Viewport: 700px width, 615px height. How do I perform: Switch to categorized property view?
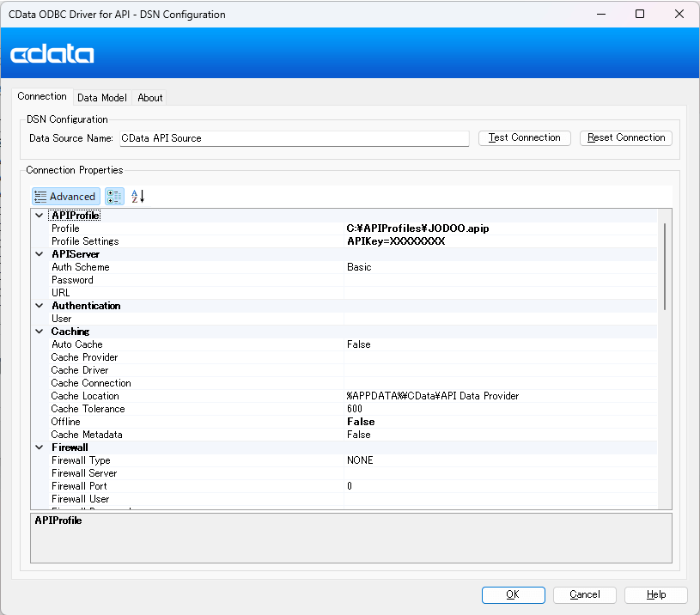[x=114, y=197]
